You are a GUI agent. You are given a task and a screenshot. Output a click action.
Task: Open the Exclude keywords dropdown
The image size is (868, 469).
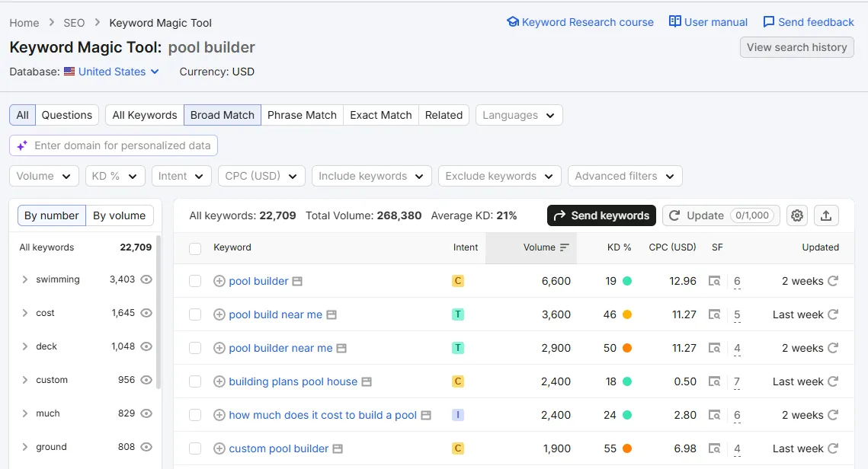coord(500,176)
